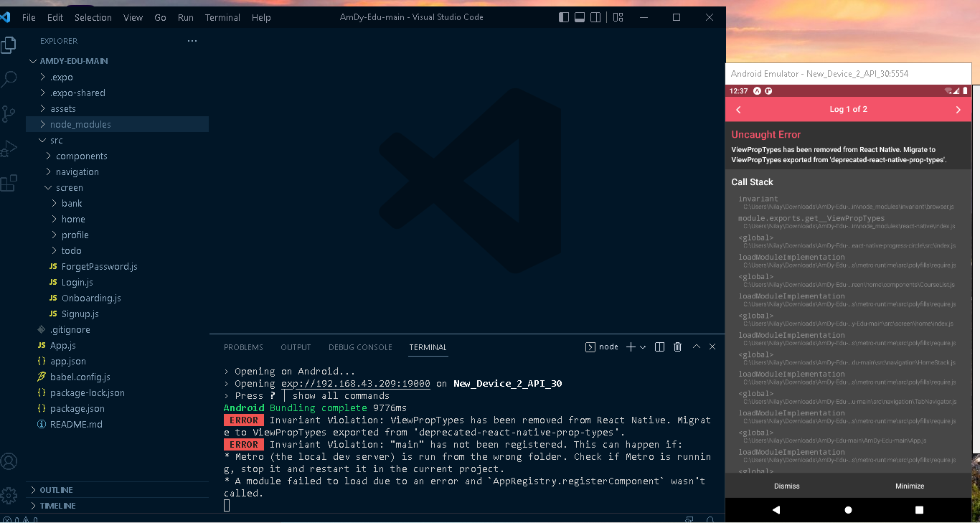The width and height of the screenshot is (980, 523).
Task: Expand the TIMELINE section
Action: (x=117, y=506)
